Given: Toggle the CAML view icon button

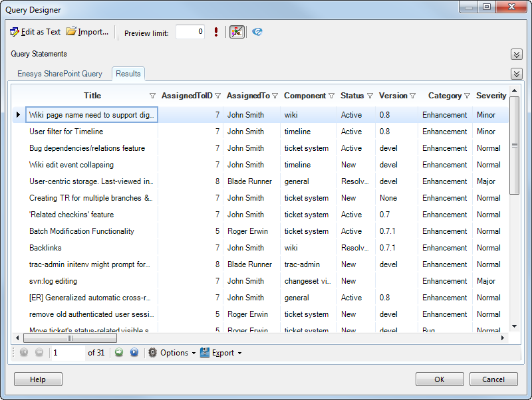Looking at the screenshot, I should coord(237,32).
